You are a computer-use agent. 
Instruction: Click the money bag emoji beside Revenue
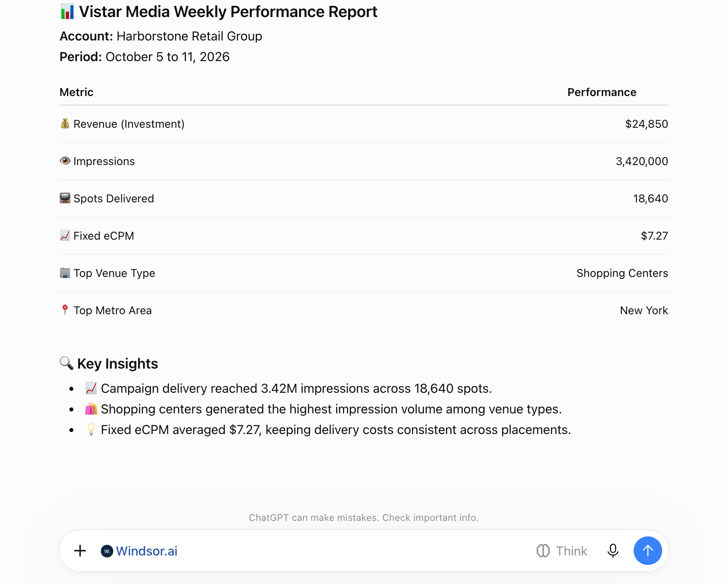(x=65, y=124)
